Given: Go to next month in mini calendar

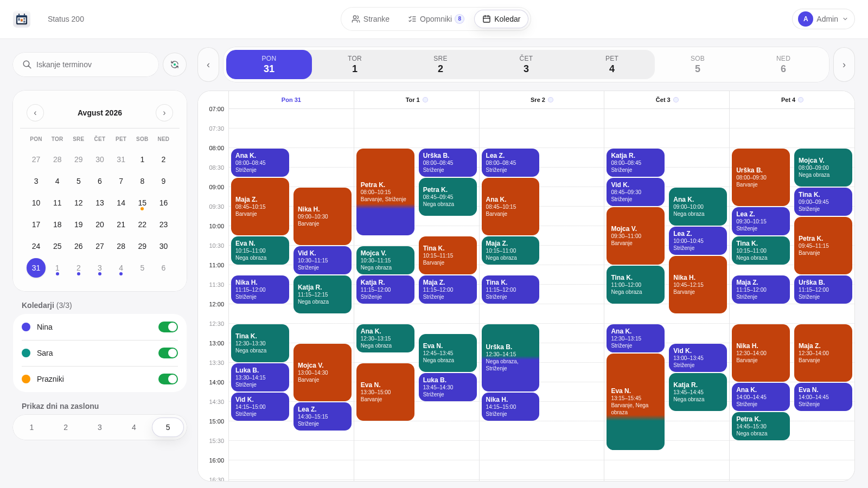Looking at the screenshot, I should (x=164, y=113).
